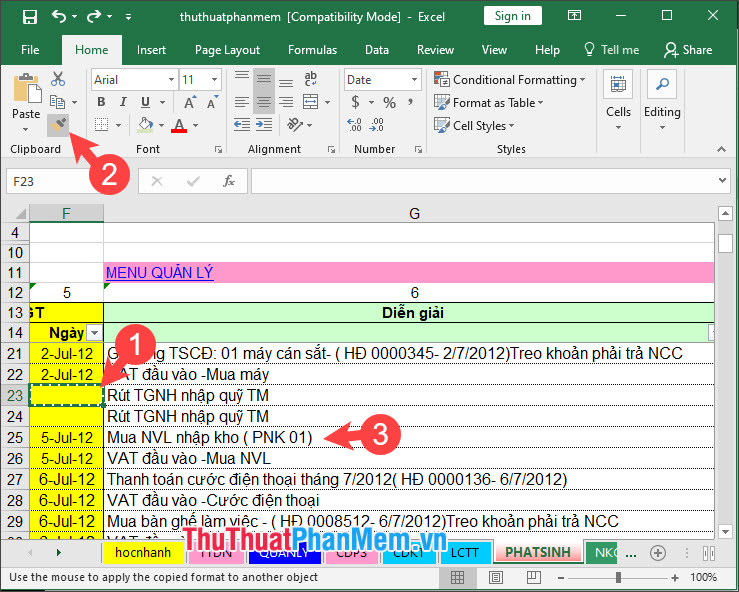Select the PHATSINH sheet tab
Viewport: 739px width, 592px height.
pos(538,552)
